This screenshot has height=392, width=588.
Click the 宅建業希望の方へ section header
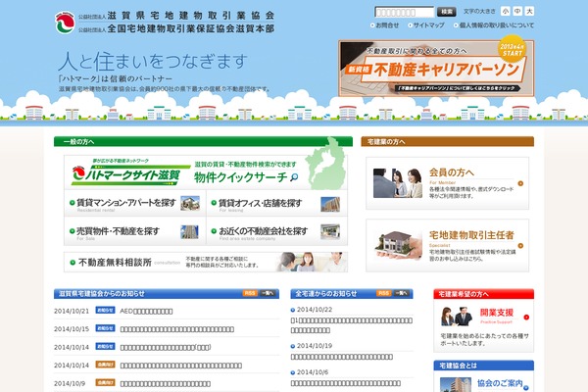pyautogui.click(x=483, y=294)
